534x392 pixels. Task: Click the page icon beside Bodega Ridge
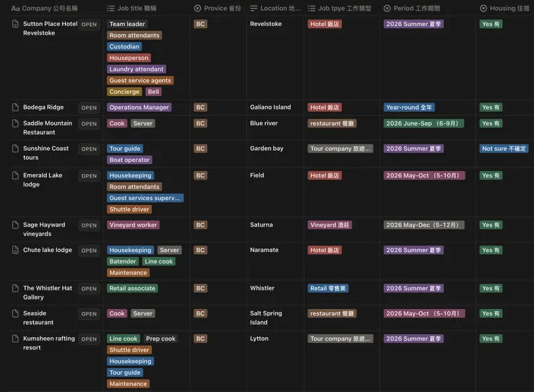click(x=15, y=108)
